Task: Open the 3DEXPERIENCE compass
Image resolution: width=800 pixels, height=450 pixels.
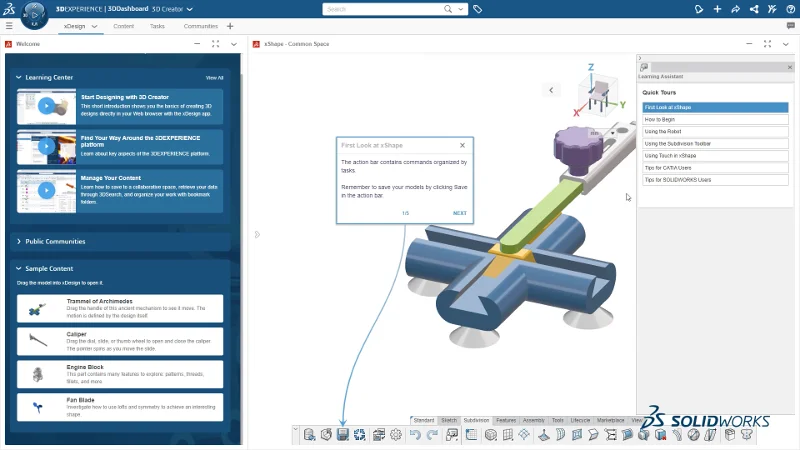Action: coord(33,17)
